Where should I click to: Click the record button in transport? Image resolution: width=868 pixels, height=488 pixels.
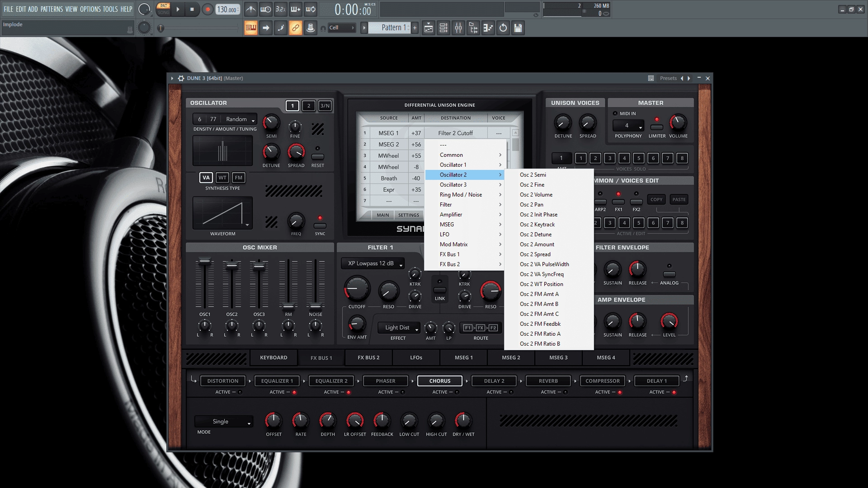click(x=208, y=9)
